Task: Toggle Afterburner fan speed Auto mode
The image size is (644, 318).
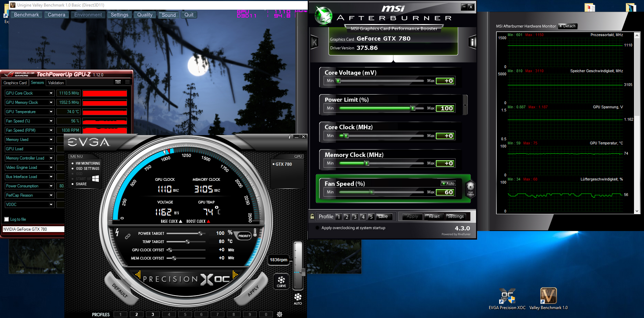Action: pyautogui.click(x=448, y=184)
